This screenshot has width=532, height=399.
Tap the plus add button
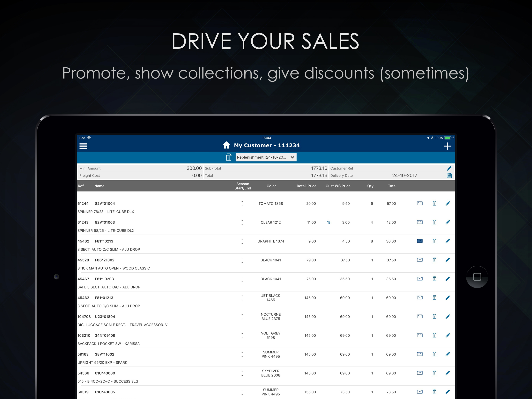click(447, 146)
